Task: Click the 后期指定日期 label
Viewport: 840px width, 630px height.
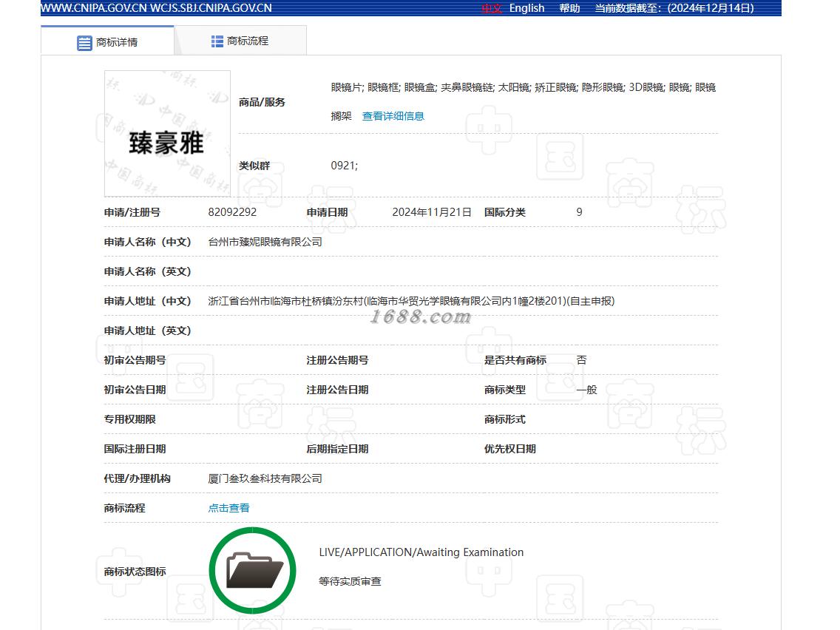Action: point(337,449)
